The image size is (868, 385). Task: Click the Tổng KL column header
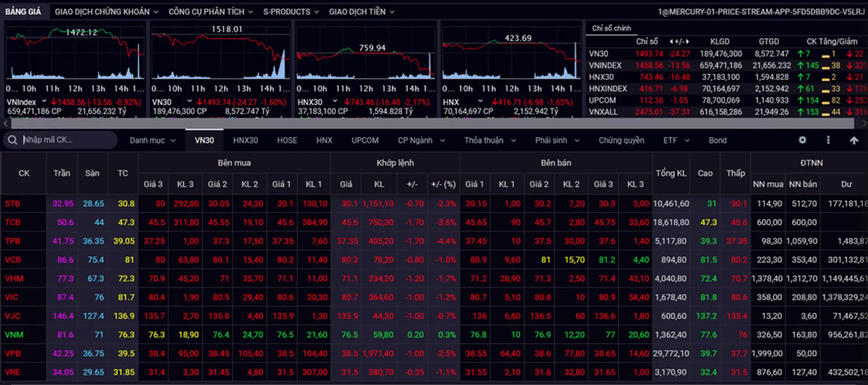pyautogui.click(x=671, y=173)
